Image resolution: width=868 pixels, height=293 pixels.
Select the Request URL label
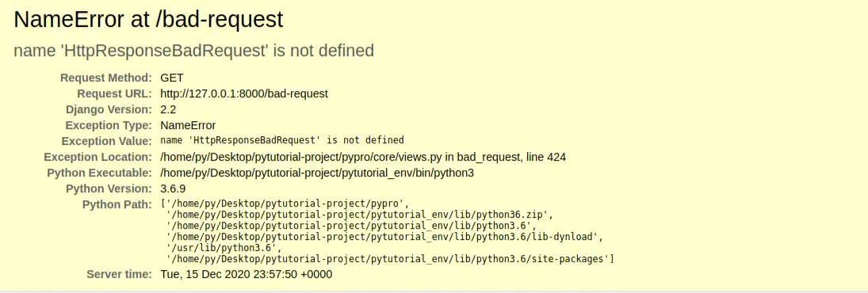(x=114, y=94)
